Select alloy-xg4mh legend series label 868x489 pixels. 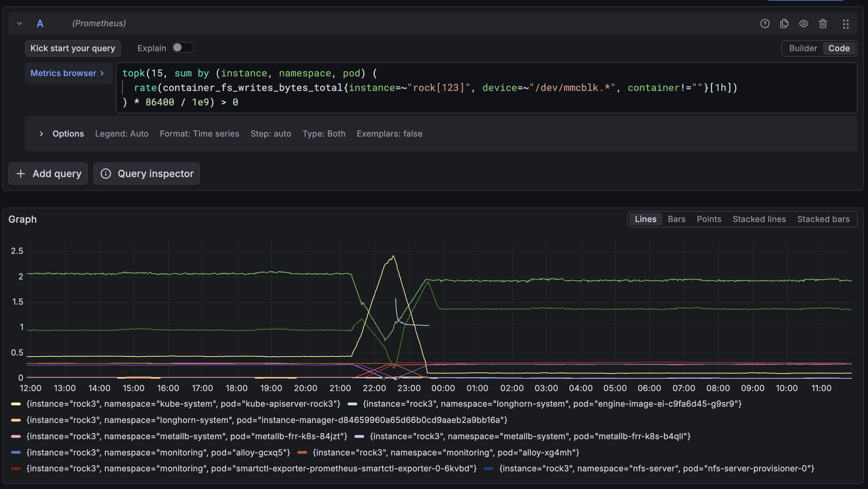(446, 452)
